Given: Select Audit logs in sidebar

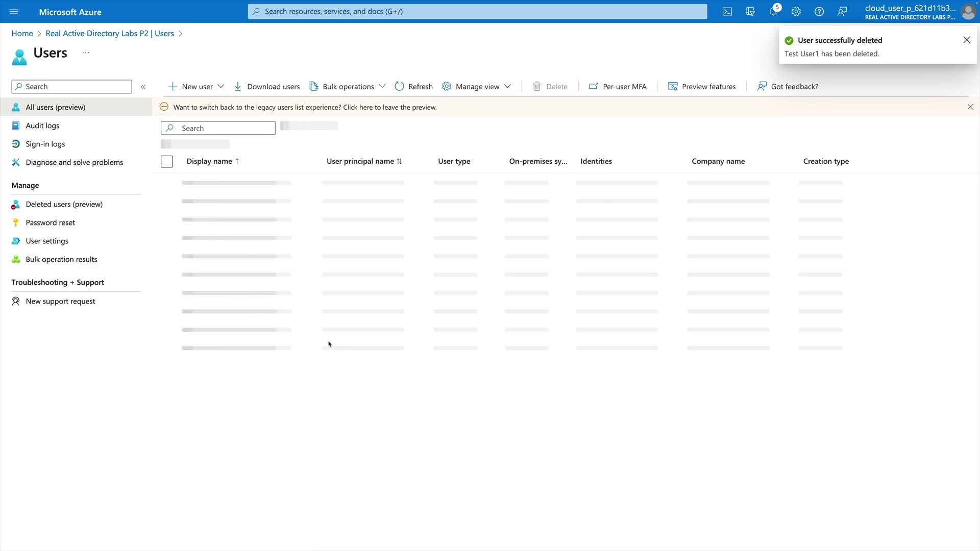Looking at the screenshot, I should coord(42,126).
